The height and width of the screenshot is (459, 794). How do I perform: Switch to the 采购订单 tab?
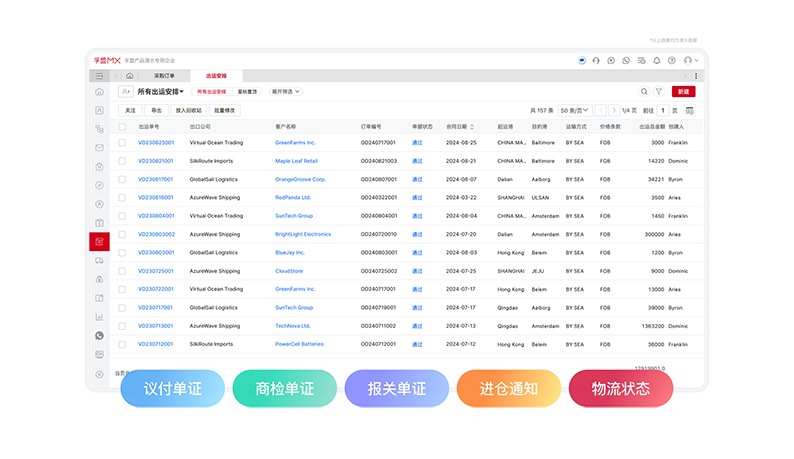point(164,75)
